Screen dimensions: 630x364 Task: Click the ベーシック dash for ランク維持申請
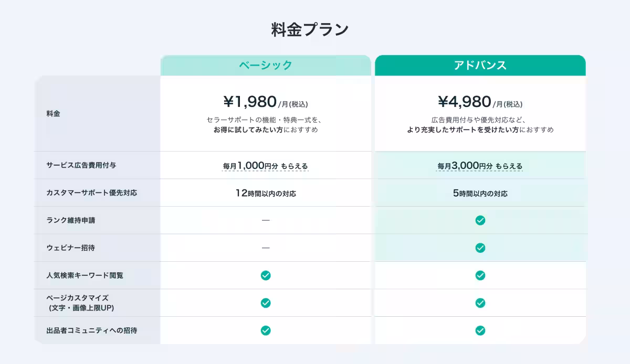[x=266, y=220]
